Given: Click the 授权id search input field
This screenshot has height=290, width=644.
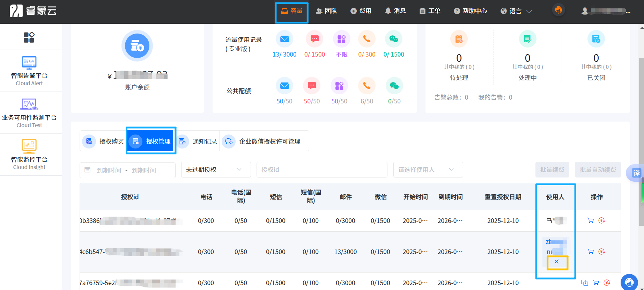Looking at the screenshot, I should [321, 170].
